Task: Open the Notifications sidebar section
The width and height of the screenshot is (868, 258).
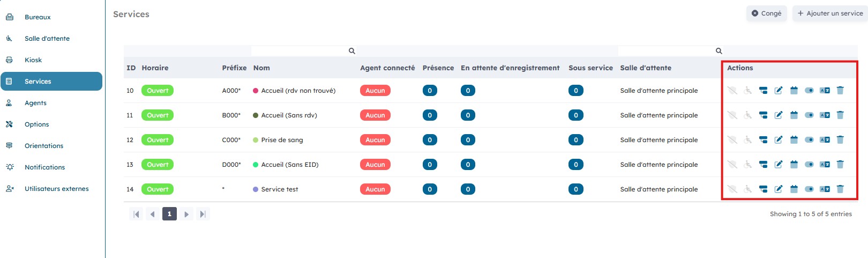Action: 44,167
